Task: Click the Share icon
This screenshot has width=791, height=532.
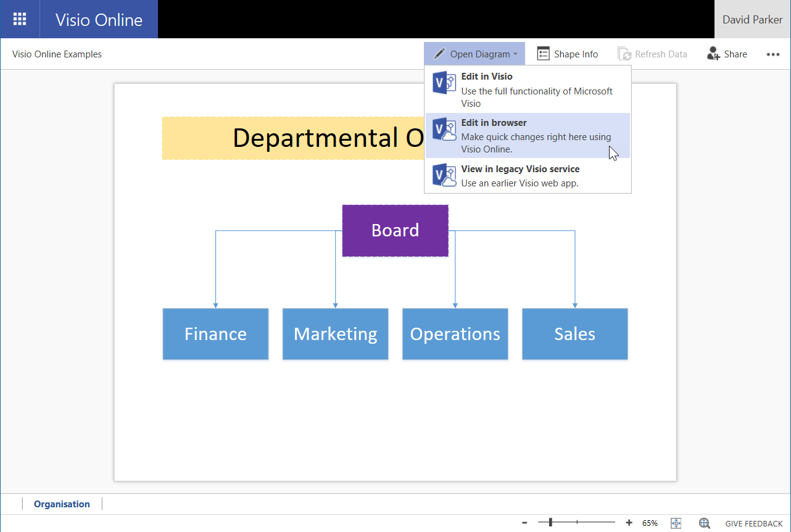Action: click(x=726, y=54)
